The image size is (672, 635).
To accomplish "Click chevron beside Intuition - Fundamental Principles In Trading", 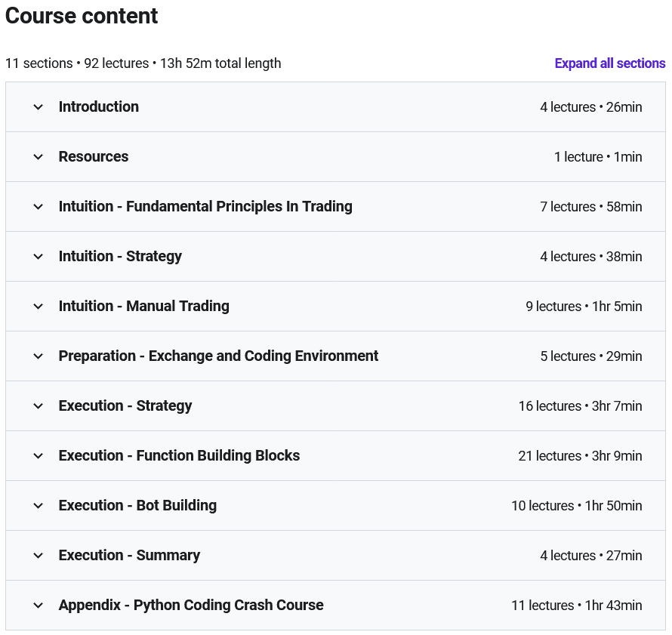I will tap(39, 207).
